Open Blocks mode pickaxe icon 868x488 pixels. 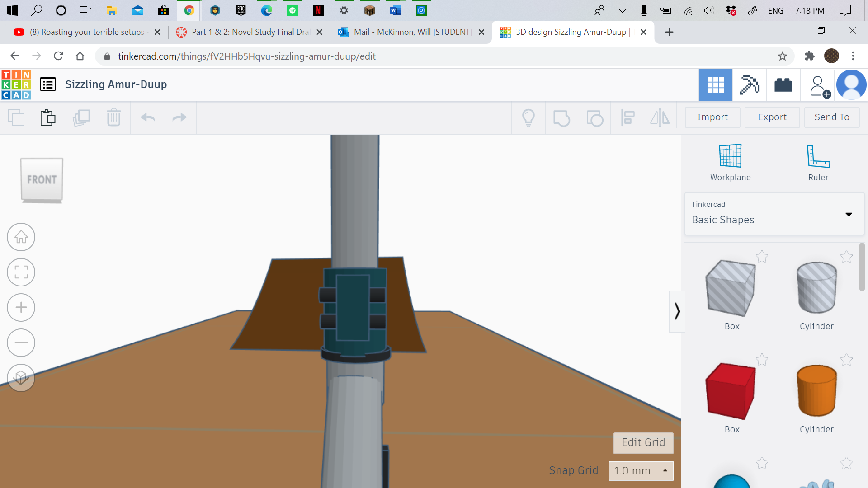click(x=750, y=85)
